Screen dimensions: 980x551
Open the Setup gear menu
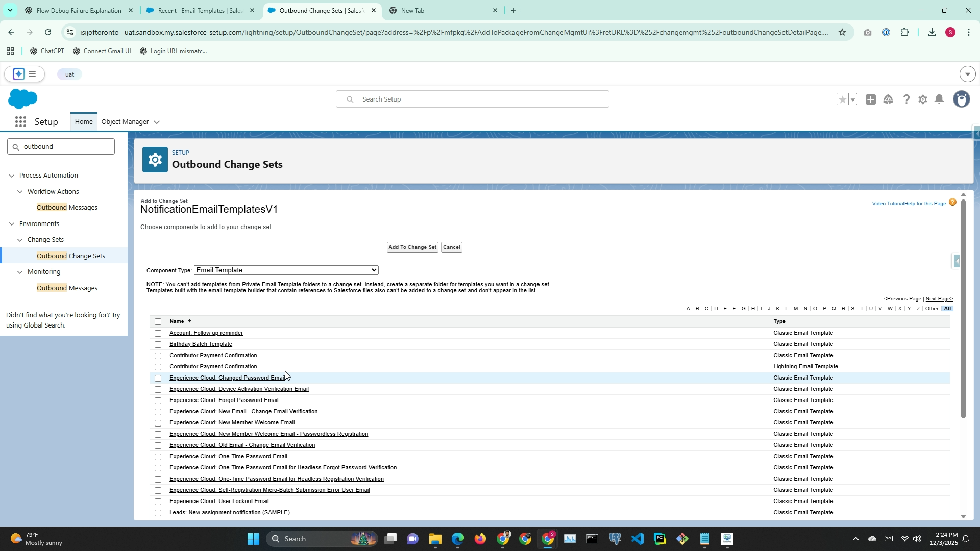[922, 99]
